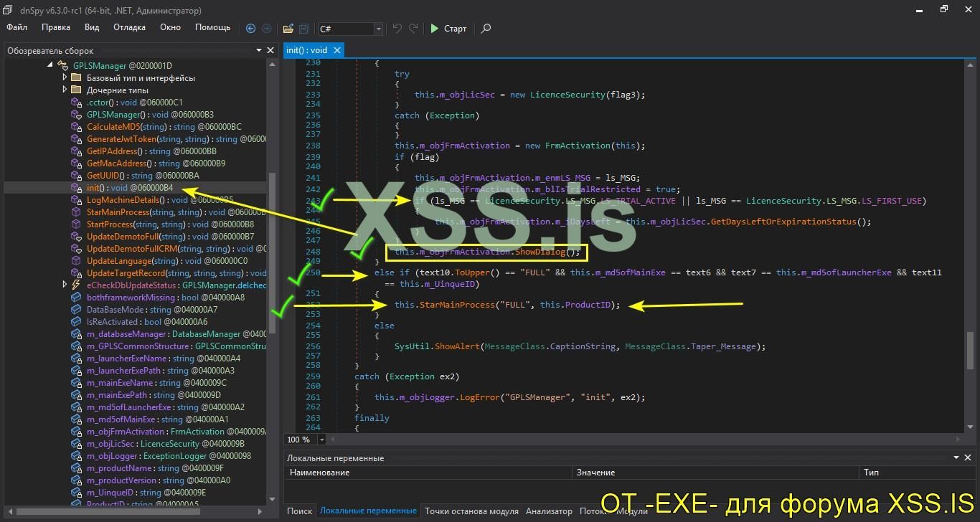This screenshot has width=980, height=522.
Task: Undo the last action in toolbar
Action: [x=397, y=29]
